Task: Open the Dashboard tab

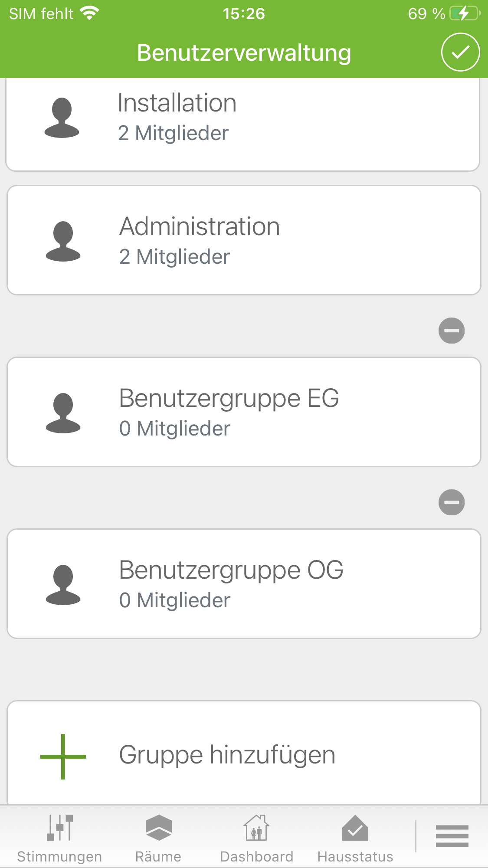Action: 256,839
